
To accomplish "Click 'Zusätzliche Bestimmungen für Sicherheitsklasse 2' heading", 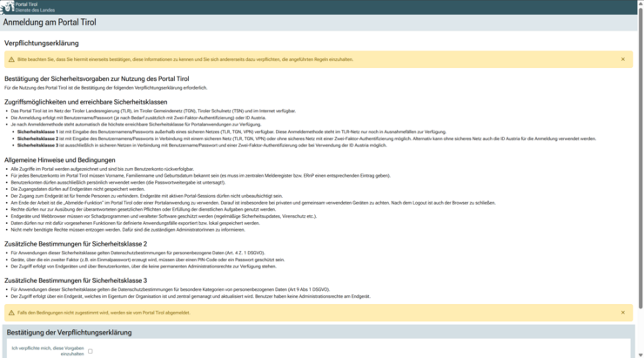I will tap(76, 244).
